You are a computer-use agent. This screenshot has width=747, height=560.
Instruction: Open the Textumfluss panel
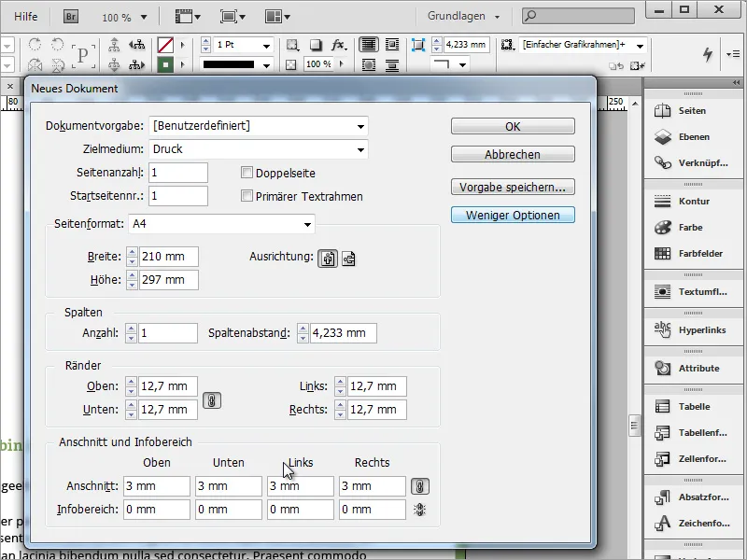tap(693, 292)
